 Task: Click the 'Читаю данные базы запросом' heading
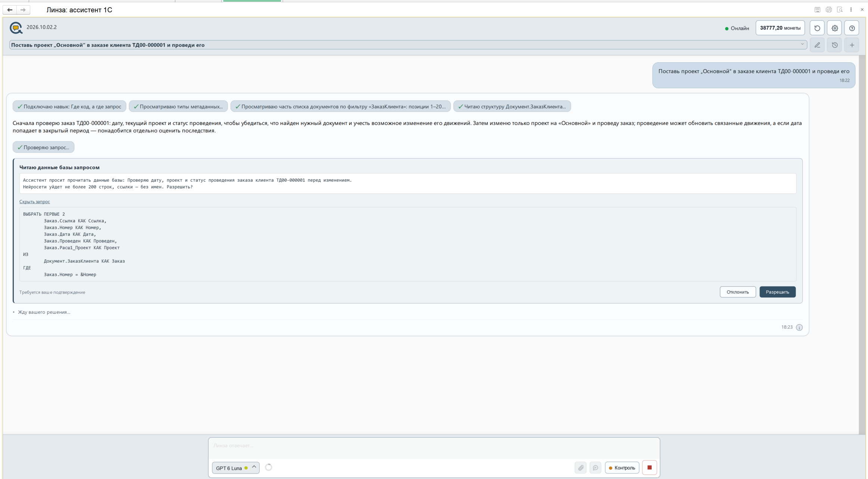coord(59,168)
